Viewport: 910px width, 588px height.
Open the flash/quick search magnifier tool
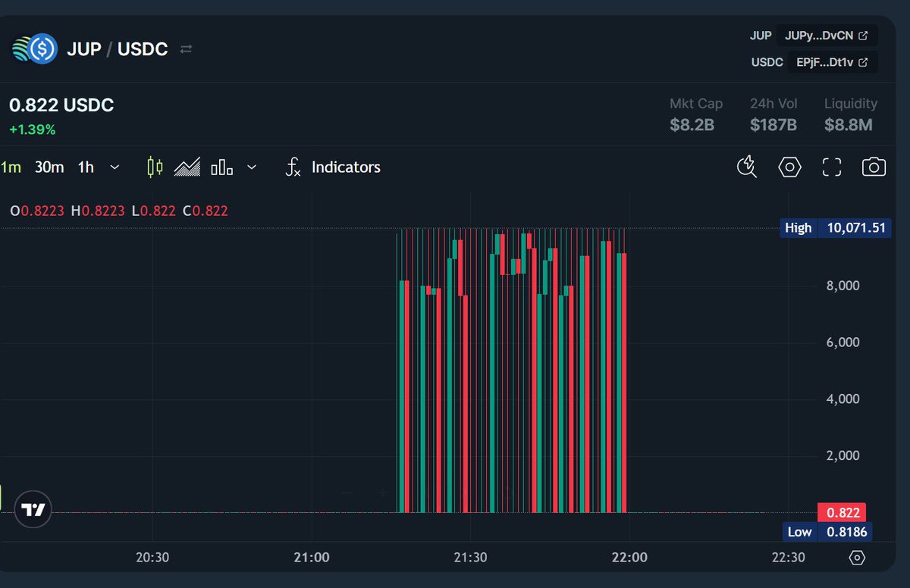pyautogui.click(x=746, y=167)
